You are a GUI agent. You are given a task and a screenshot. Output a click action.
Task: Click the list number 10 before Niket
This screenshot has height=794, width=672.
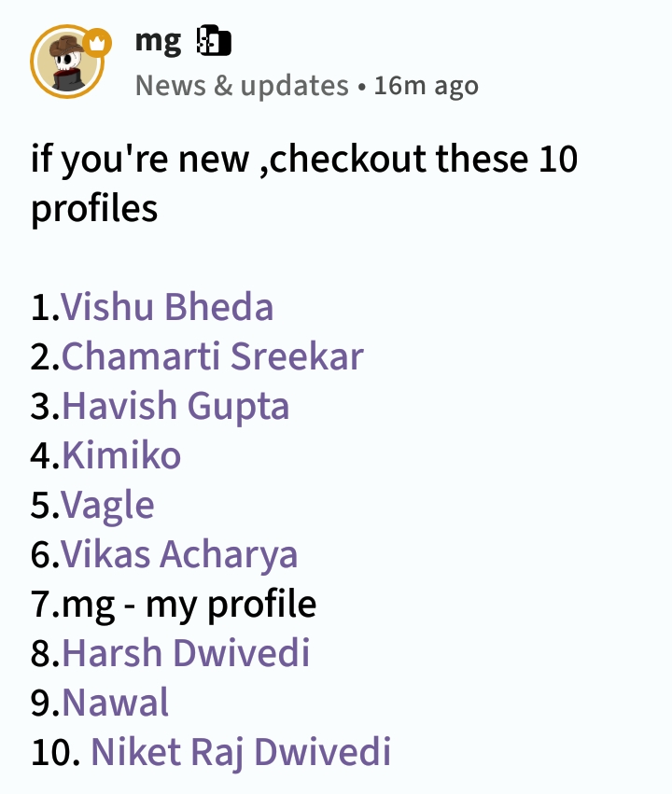click(x=52, y=752)
